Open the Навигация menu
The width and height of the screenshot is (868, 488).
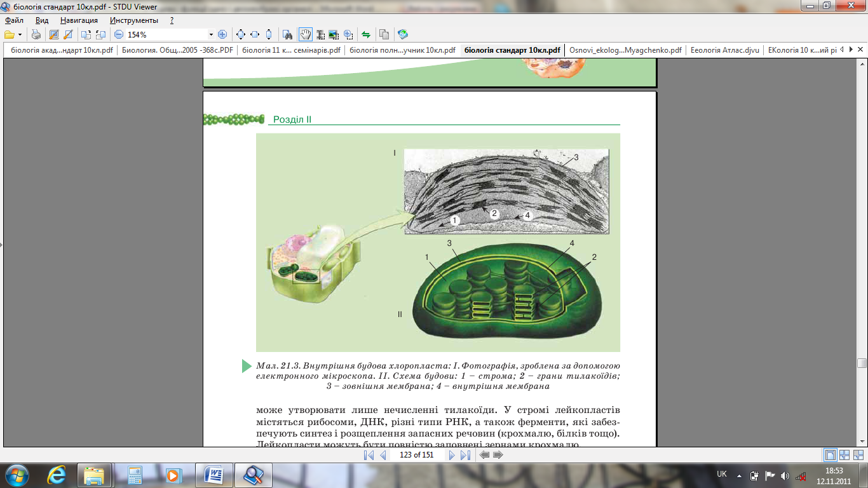79,20
